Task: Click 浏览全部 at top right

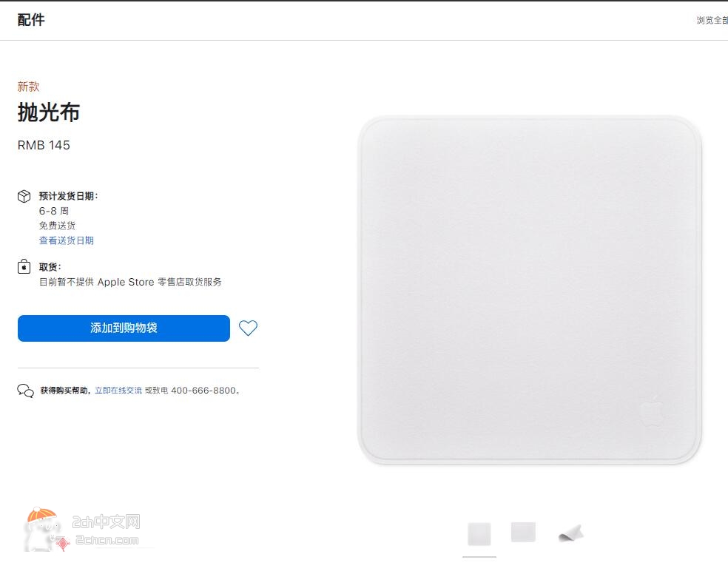Action: tap(712, 20)
